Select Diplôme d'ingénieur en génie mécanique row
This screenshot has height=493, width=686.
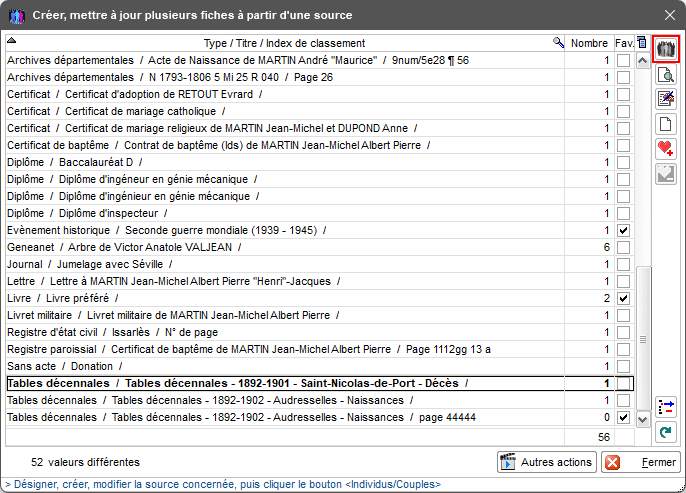[x=284, y=196]
